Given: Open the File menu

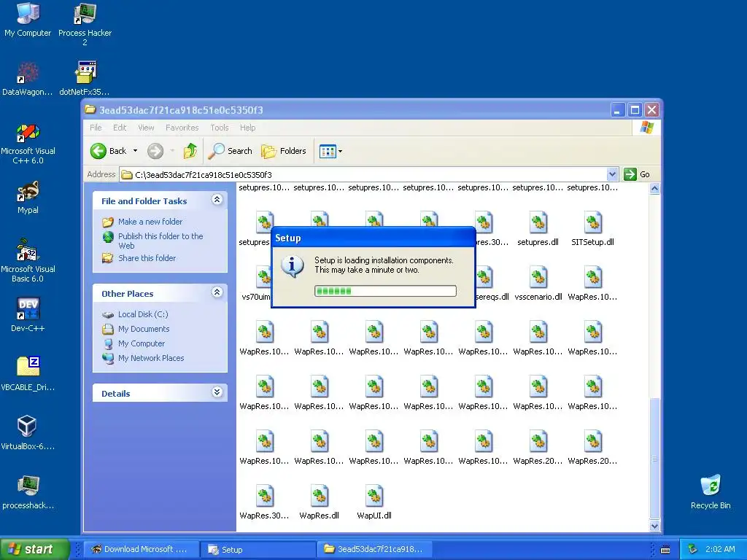Looking at the screenshot, I should [96, 128].
